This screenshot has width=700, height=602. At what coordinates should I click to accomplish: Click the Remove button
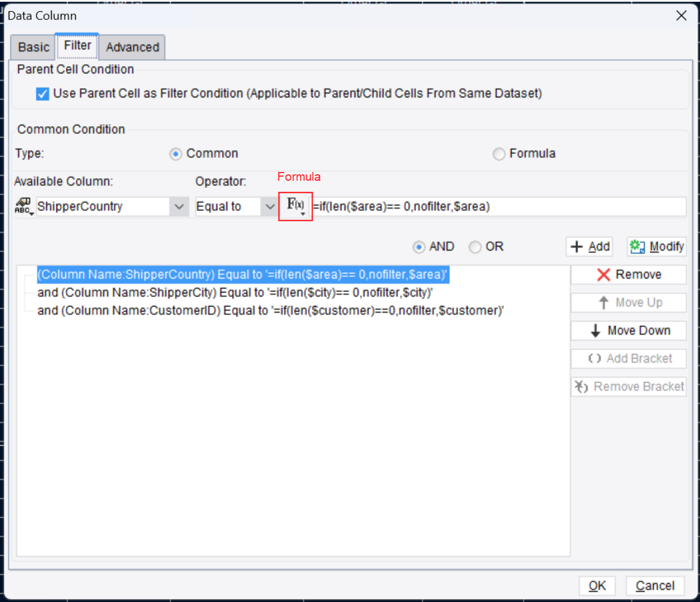629,274
